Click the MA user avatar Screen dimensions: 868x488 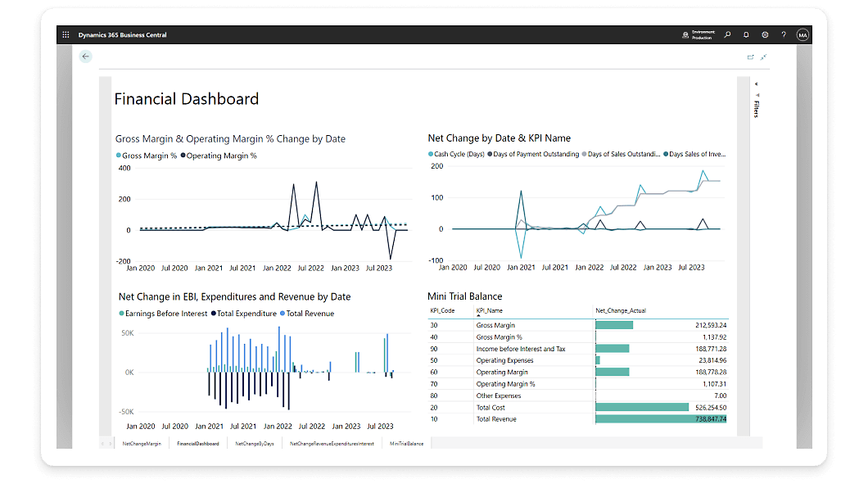(802, 35)
